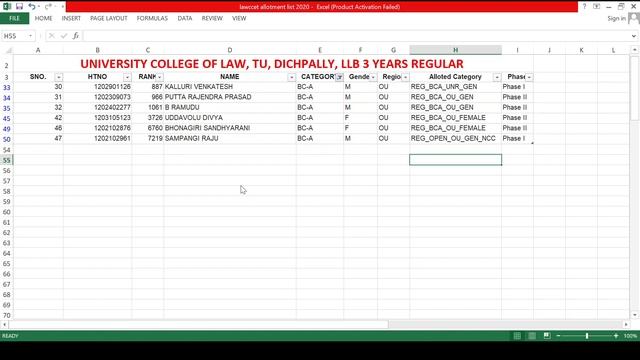Open the active CATEGORY filter dropdown
This screenshot has width=640, height=360.
[339, 77]
